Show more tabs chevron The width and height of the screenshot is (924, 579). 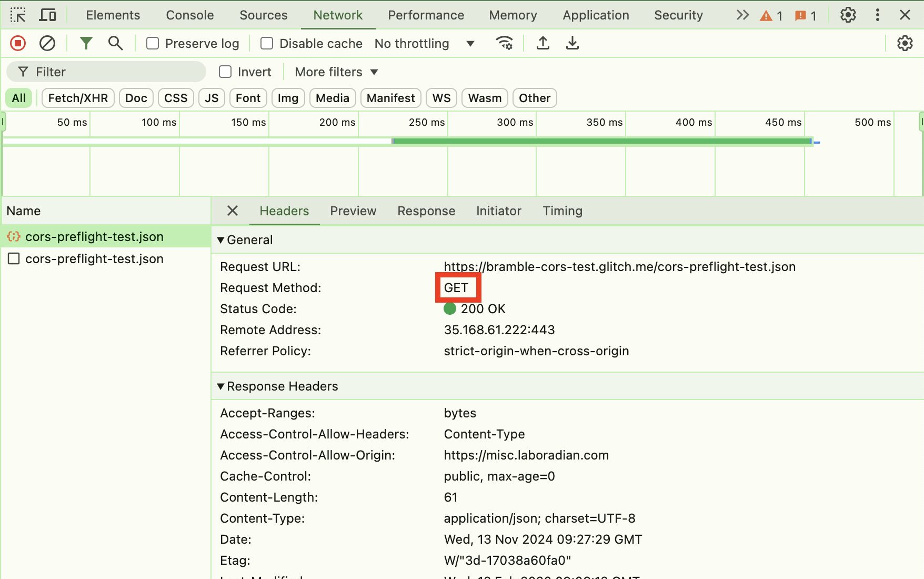coord(742,15)
